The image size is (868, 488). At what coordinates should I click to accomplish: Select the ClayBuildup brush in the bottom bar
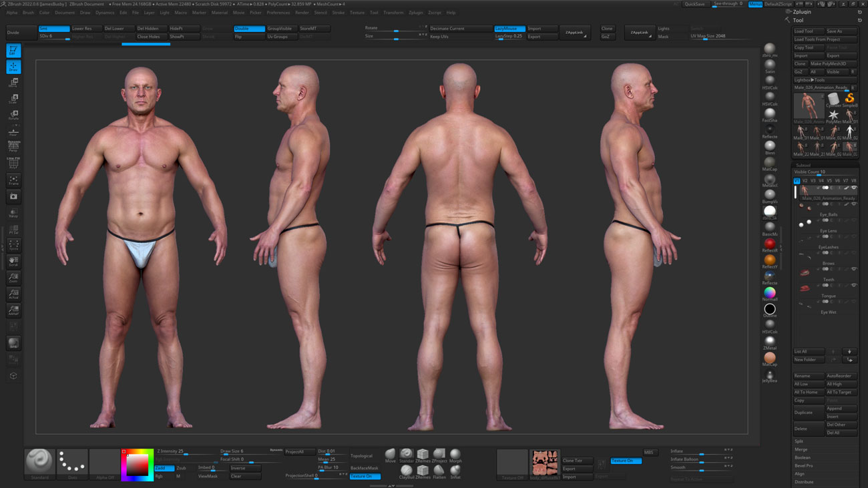(x=406, y=471)
